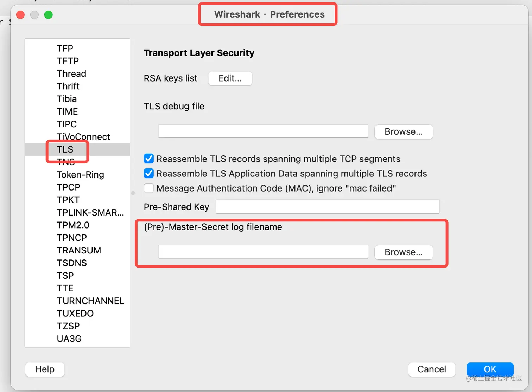Close the Preferences window with red button
The height and width of the screenshot is (392, 532).
tap(20, 15)
